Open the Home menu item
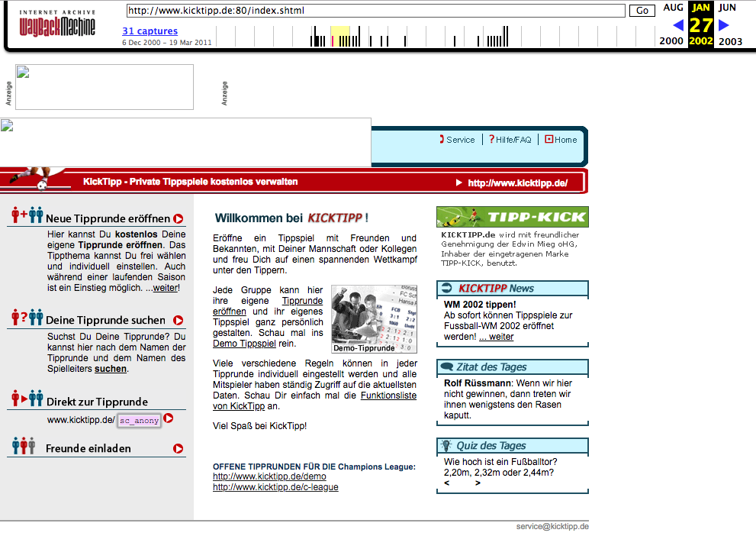The width and height of the screenshot is (756, 549). [565, 140]
